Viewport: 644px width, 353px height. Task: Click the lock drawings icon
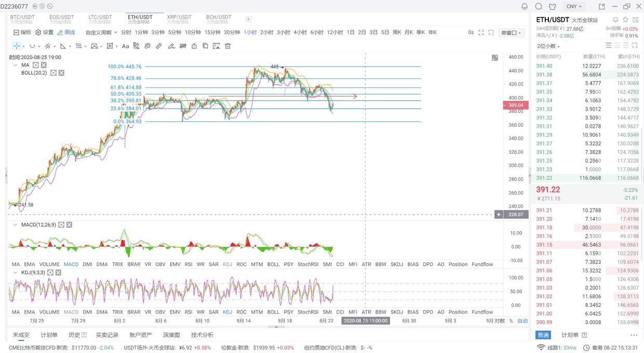(x=194, y=46)
